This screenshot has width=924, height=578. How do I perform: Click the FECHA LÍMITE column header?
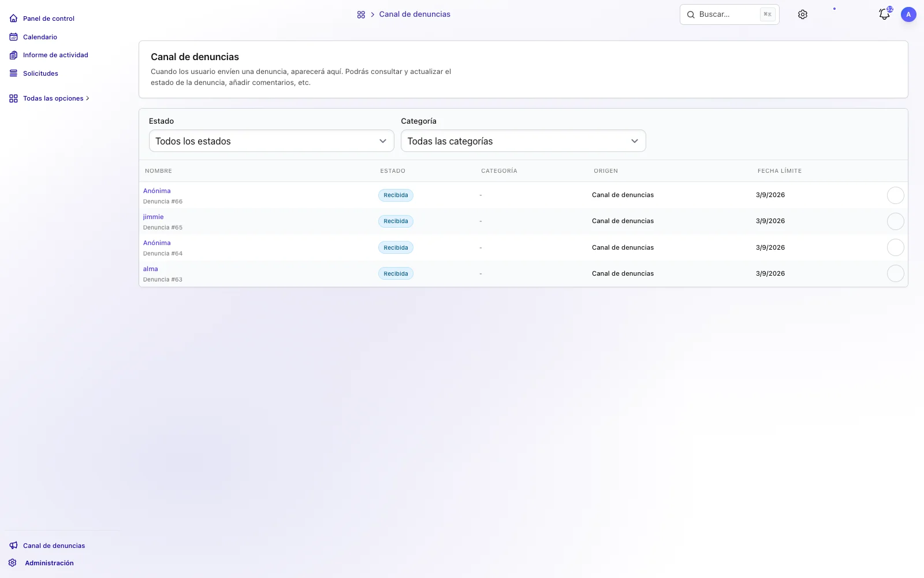(780, 171)
